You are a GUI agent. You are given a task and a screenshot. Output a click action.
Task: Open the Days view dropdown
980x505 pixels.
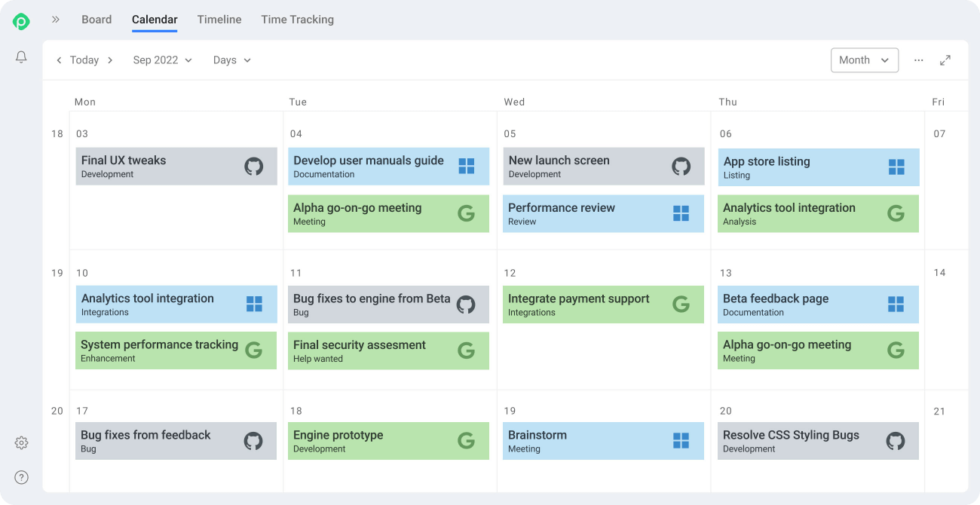tap(231, 60)
